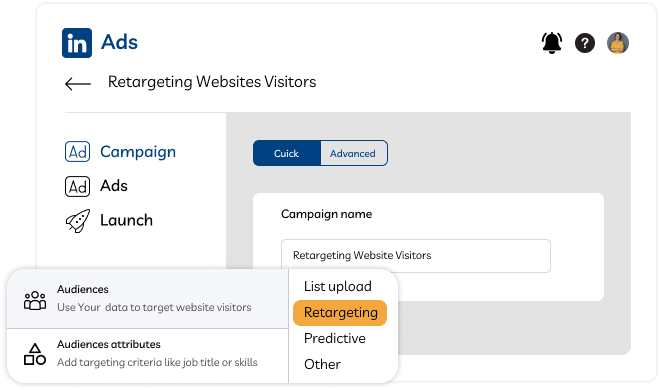Image resolution: width=660 pixels, height=390 pixels.
Task: Choose Predictive from the submenu
Action: click(335, 338)
